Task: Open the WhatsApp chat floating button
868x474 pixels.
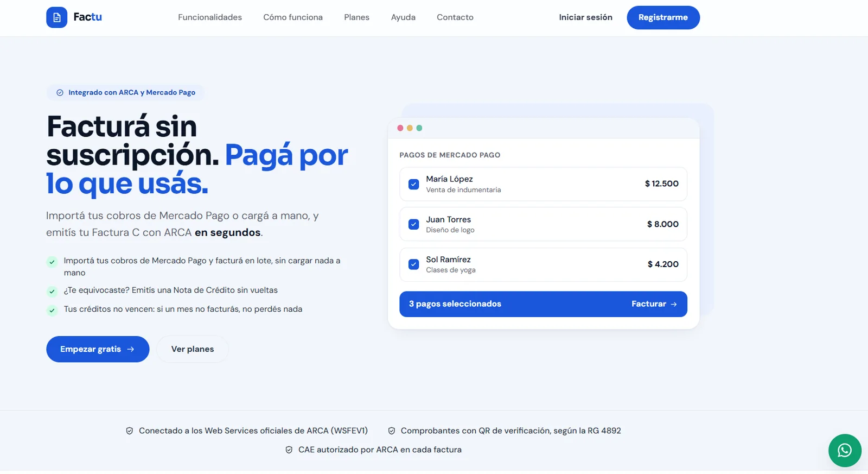Action: click(x=845, y=450)
